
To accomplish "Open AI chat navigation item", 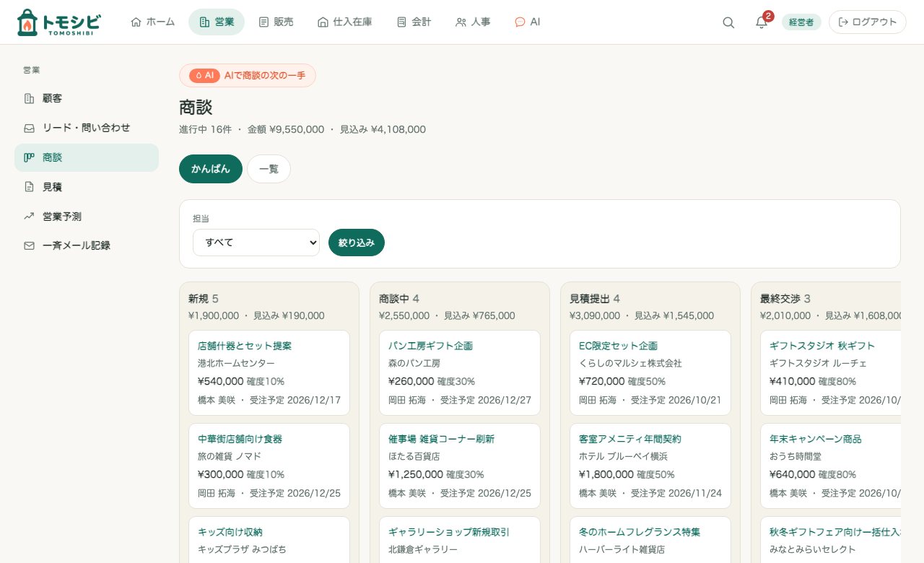I will pos(528,22).
